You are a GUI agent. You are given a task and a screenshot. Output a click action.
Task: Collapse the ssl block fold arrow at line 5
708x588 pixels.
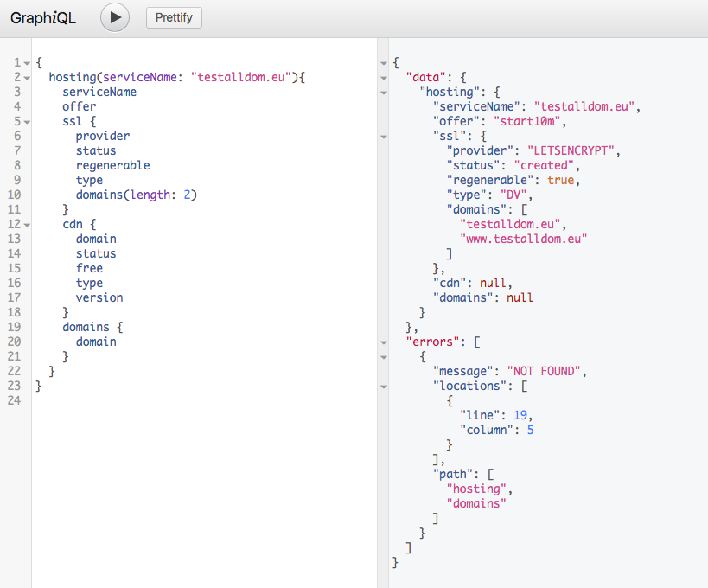(x=27, y=123)
